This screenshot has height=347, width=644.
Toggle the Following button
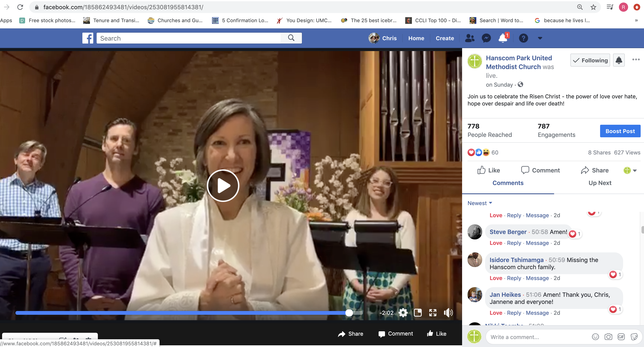click(x=590, y=60)
